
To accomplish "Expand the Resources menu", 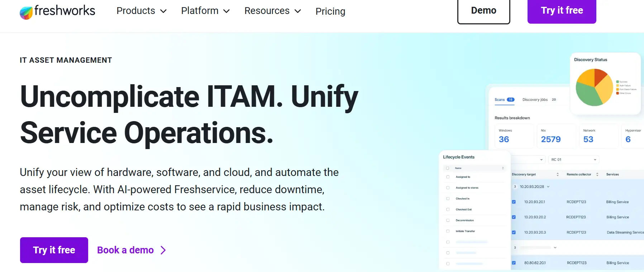I will tap(273, 11).
